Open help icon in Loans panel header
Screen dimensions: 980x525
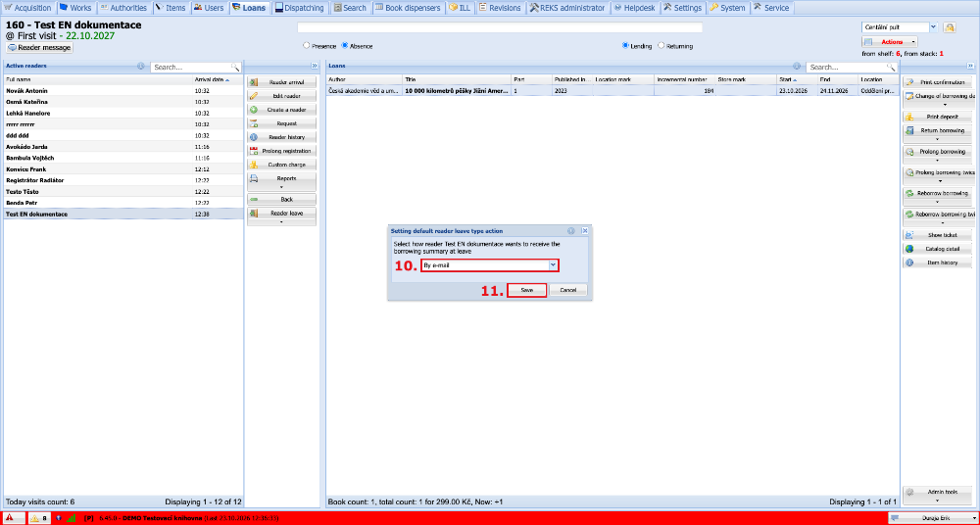click(797, 66)
